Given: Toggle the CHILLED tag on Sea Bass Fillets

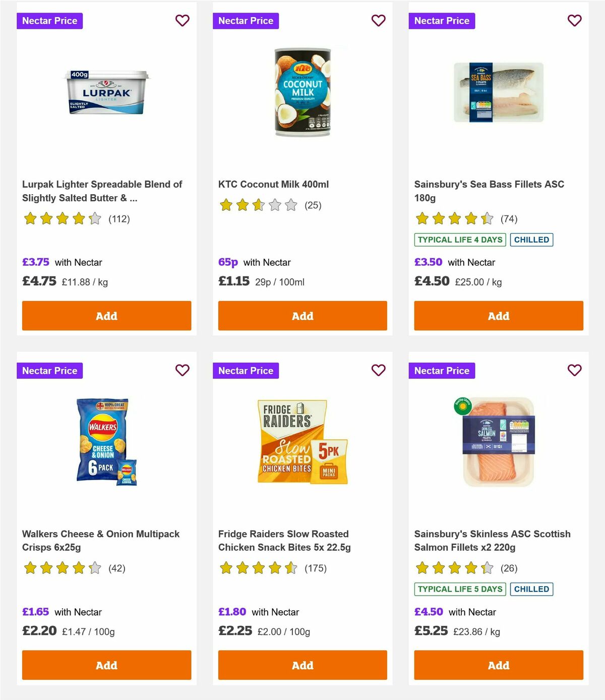Looking at the screenshot, I should tap(531, 240).
